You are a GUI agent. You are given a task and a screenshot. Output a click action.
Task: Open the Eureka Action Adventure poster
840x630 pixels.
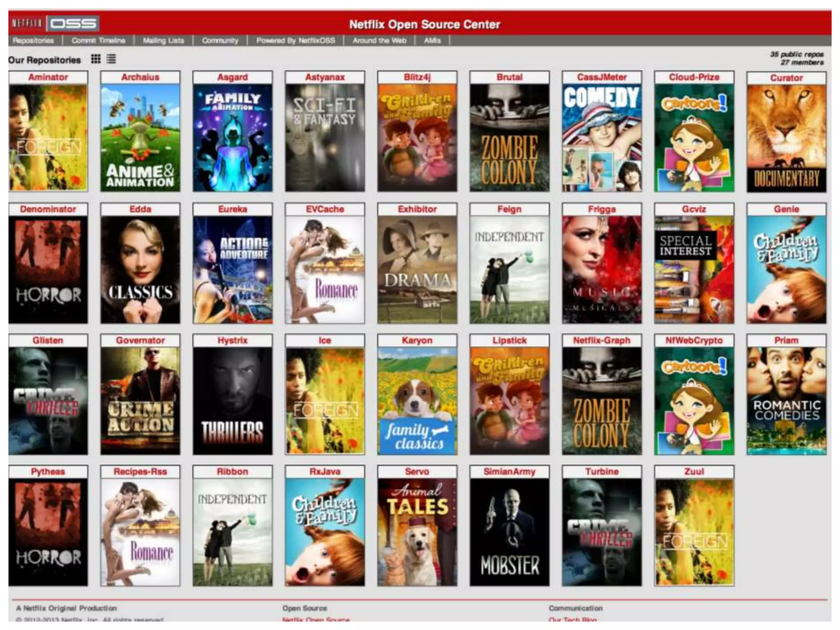[233, 269]
